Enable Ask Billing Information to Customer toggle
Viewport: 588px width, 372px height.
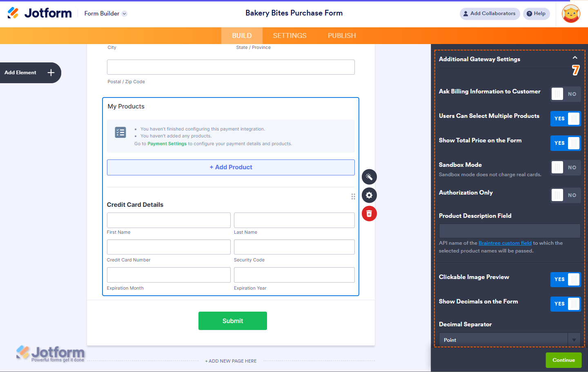pos(566,94)
